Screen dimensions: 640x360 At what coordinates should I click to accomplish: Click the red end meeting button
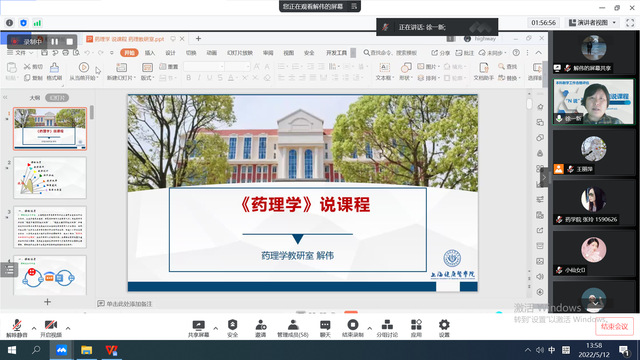click(x=614, y=327)
